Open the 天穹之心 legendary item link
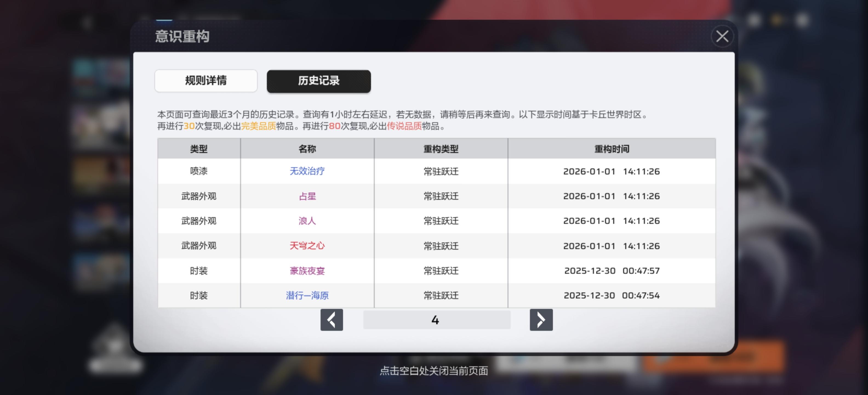The image size is (868, 395). 307,246
